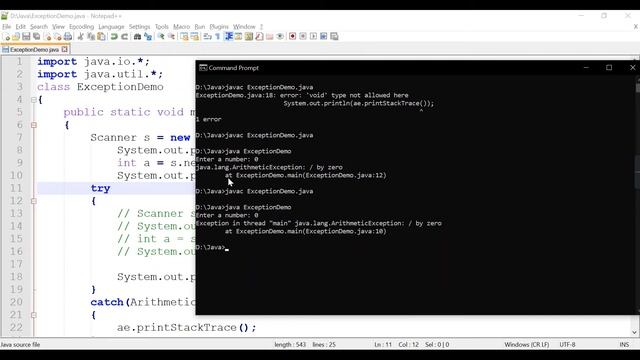
Task: Open the Replace dialog icon
Action: (148, 36)
